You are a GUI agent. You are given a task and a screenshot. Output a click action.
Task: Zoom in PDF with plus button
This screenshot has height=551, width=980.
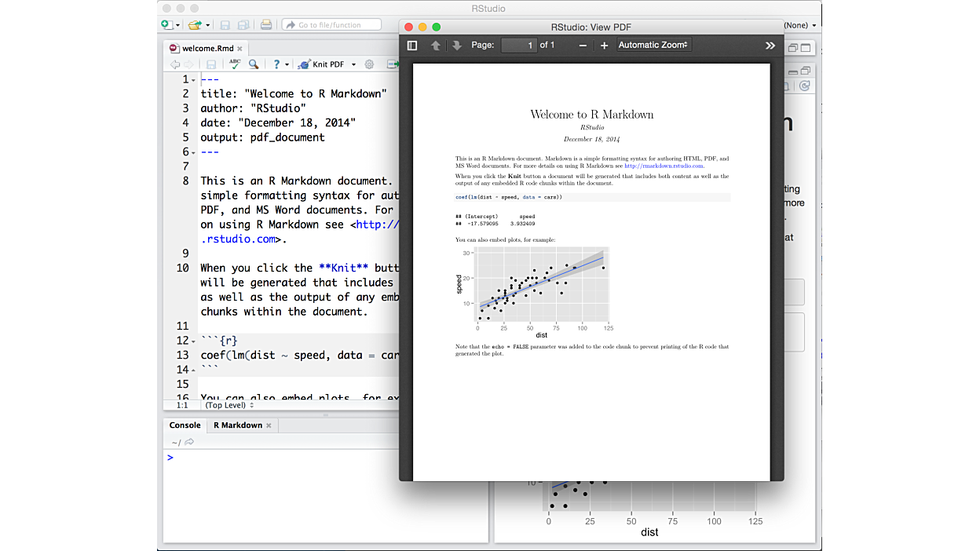[604, 46]
